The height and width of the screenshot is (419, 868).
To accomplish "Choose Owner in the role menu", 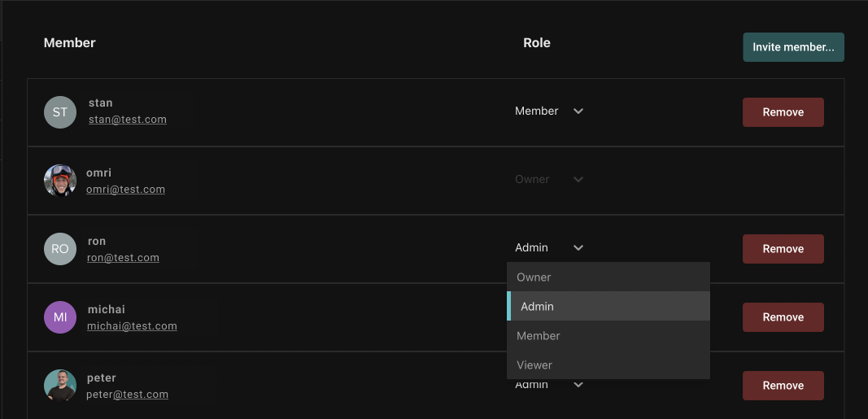I will (608, 277).
